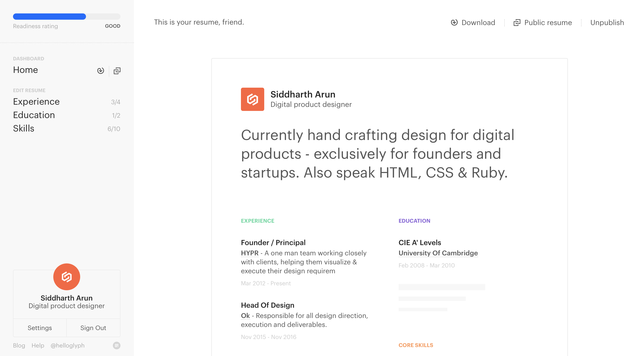Click orange logo beside resume name
Viewport: 644px width, 356px height.
[x=252, y=99]
